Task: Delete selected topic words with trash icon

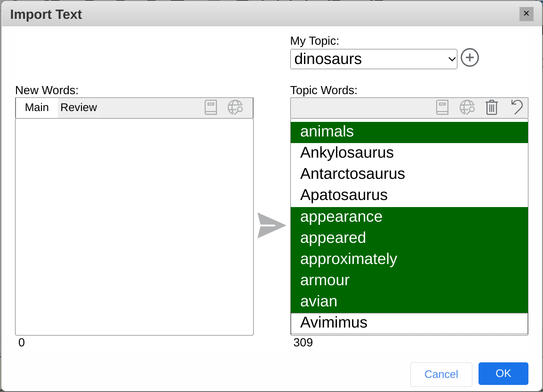Action: click(x=492, y=107)
